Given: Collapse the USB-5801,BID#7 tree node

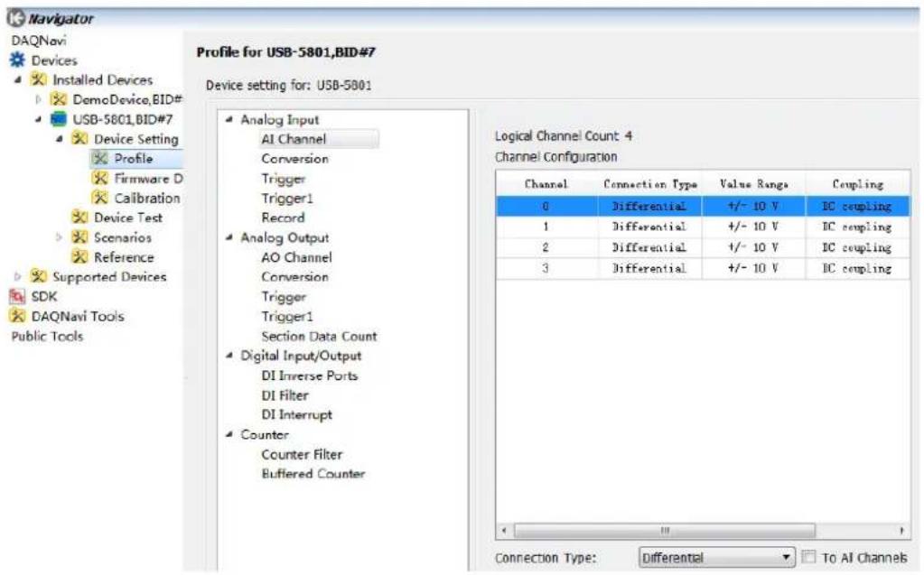Looking at the screenshot, I should 38,119.
